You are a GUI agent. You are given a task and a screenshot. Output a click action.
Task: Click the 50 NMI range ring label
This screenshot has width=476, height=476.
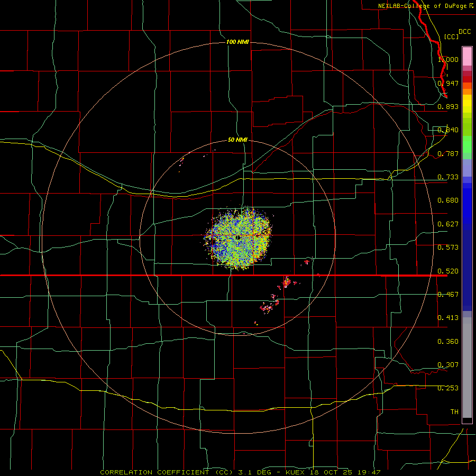point(237,140)
